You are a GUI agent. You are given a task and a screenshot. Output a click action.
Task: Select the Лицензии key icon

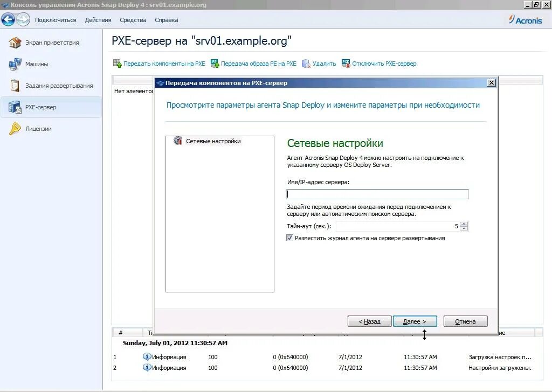(x=15, y=129)
